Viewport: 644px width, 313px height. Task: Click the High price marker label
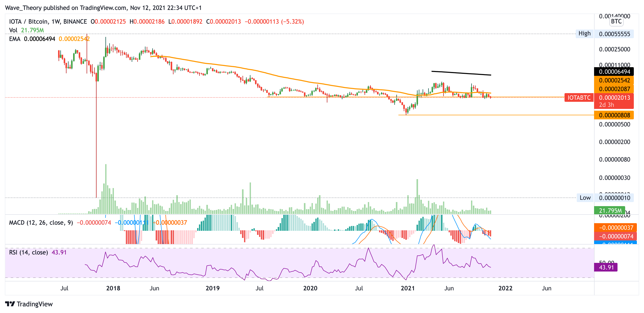tap(584, 34)
